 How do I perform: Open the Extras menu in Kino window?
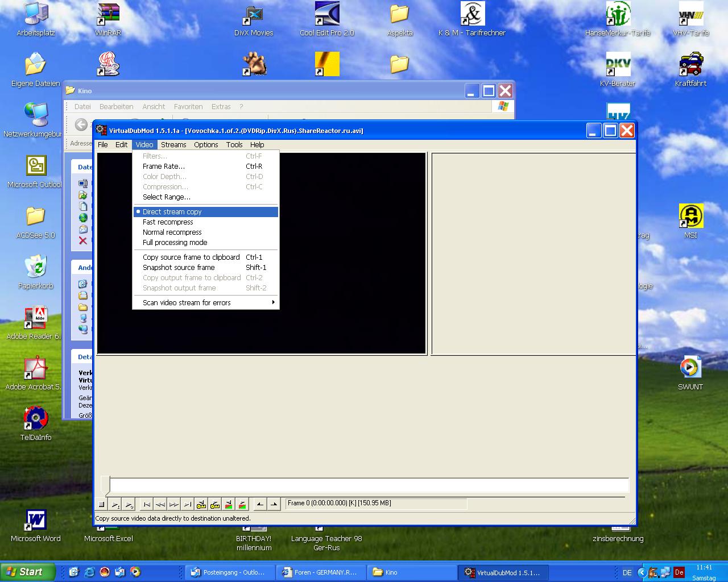[x=221, y=106]
